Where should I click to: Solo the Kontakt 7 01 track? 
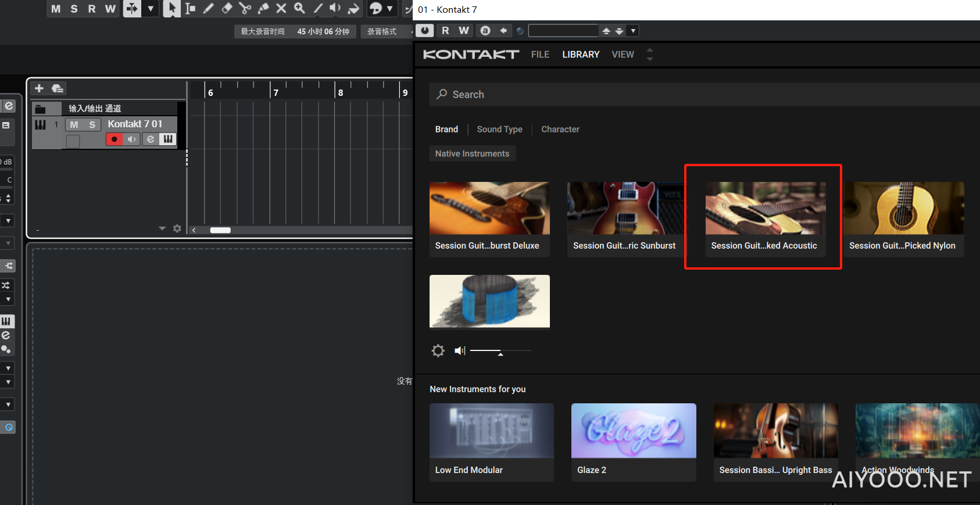coord(92,124)
